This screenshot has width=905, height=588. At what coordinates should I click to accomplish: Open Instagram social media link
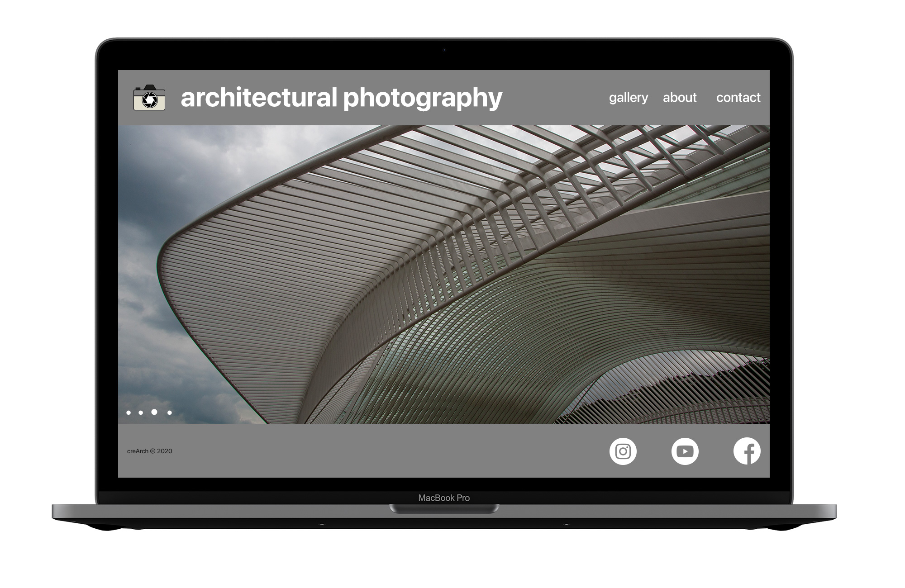622,451
